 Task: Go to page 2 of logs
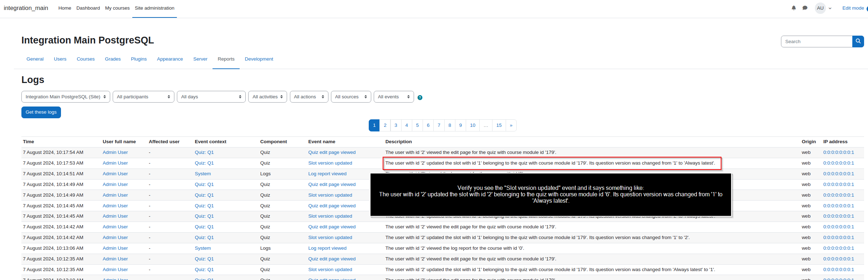point(385,125)
